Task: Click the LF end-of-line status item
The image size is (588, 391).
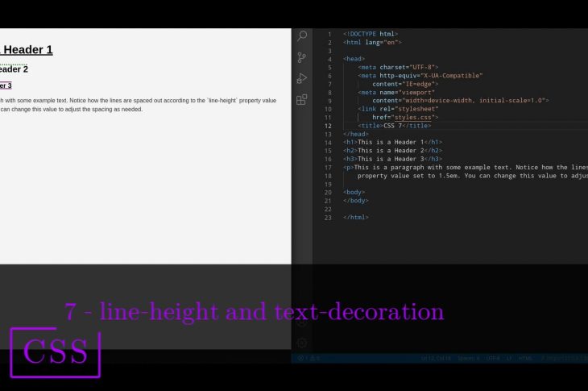Action: tap(510, 358)
